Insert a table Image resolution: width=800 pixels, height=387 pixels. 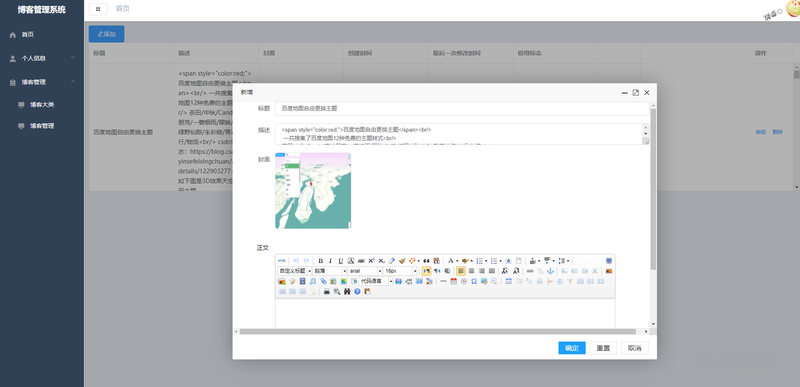508,281
